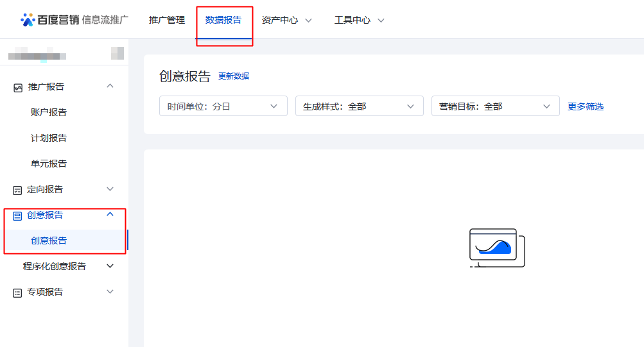
Task: Click the 专项报告 list icon
Action: [18, 292]
